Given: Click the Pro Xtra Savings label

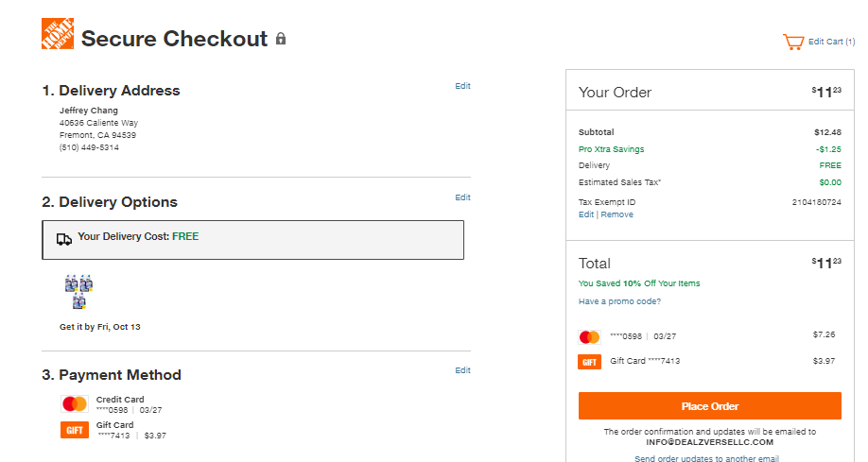Looking at the screenshot, I should click(x=611, y=149).
